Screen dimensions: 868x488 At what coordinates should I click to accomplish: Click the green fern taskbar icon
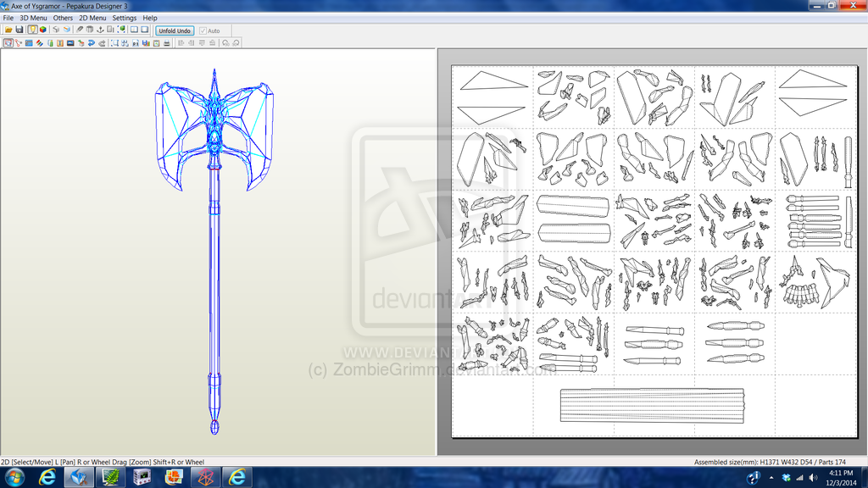[x=111, y=477]
